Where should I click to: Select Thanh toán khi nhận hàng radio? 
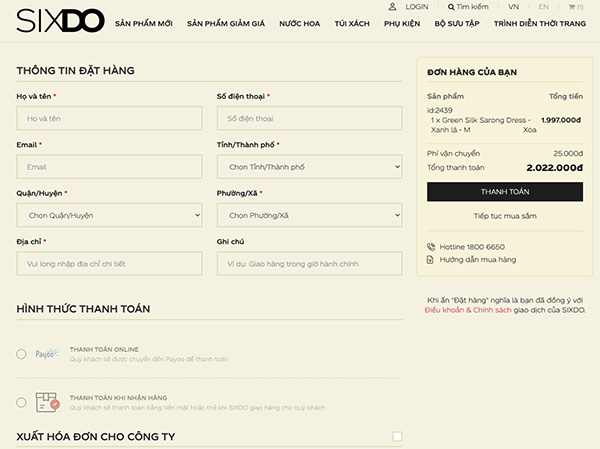21,402
